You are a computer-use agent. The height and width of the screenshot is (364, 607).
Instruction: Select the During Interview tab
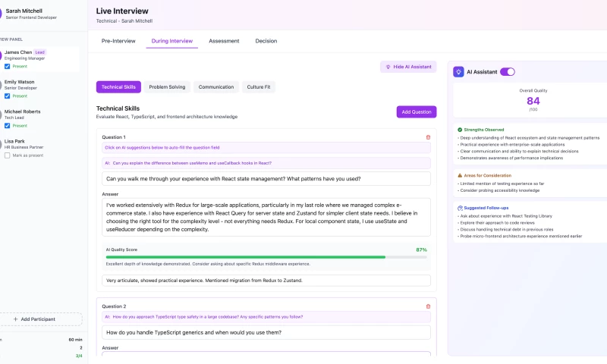tap(172, 41)
